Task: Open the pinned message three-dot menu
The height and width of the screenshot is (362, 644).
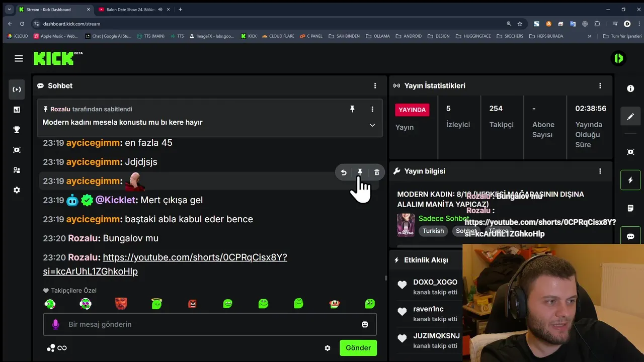Action: pyautogui.click(x=372, y=109)
